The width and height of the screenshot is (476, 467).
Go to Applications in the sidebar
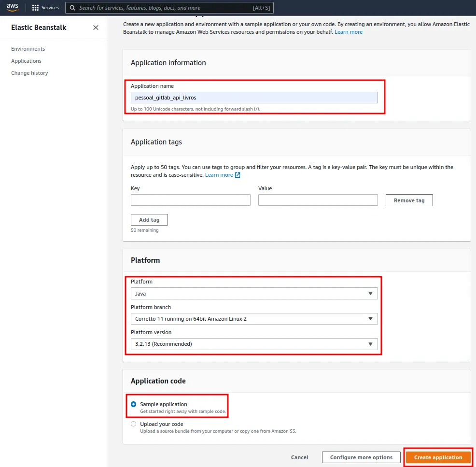coord(26,61)
